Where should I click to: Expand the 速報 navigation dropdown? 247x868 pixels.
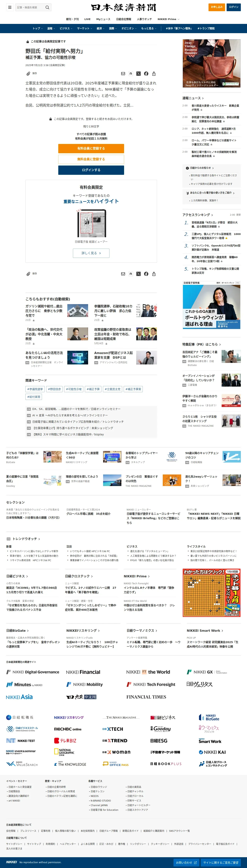tap(51, 28)
